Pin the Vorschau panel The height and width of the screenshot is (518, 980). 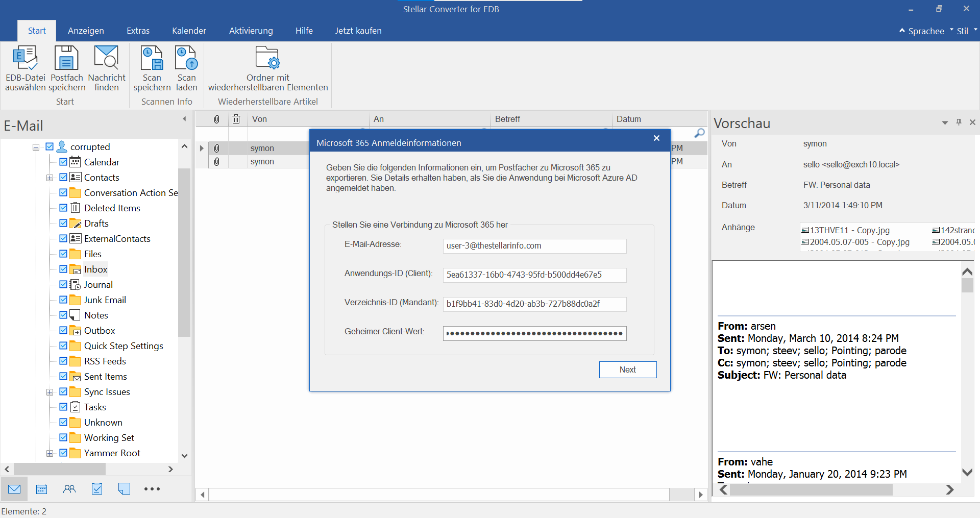959,122
